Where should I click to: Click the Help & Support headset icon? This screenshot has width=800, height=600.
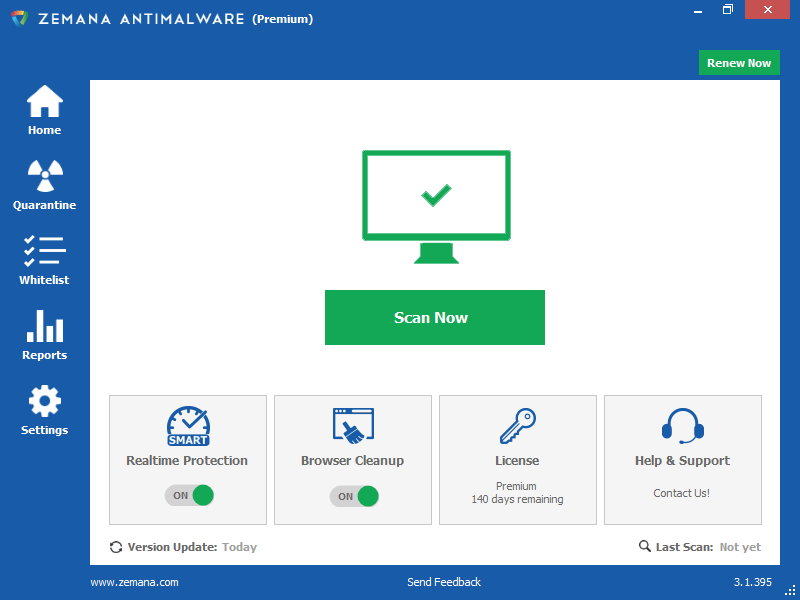click(682, 426)
